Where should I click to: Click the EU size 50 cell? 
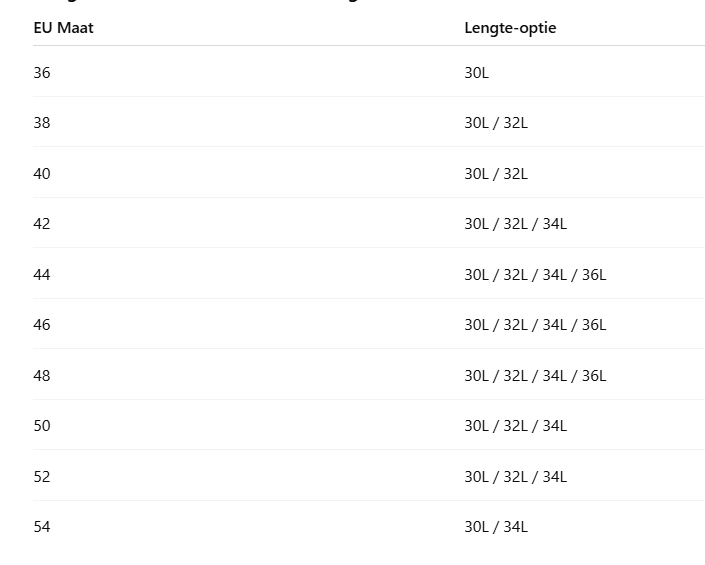click(42, 425)
